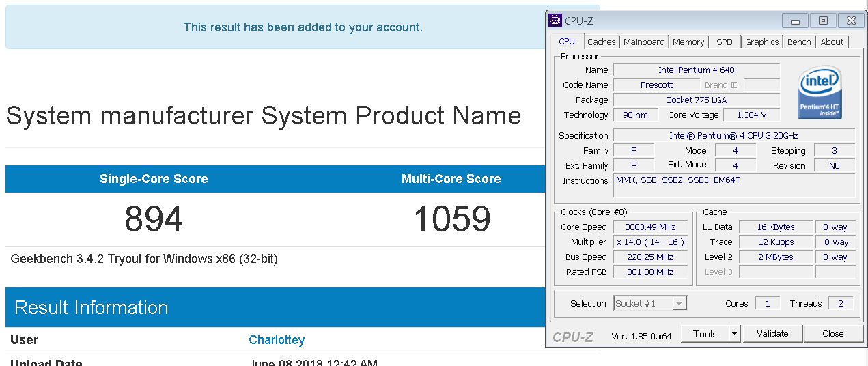Click the Threads count field
868x366 pixels.
841,303
